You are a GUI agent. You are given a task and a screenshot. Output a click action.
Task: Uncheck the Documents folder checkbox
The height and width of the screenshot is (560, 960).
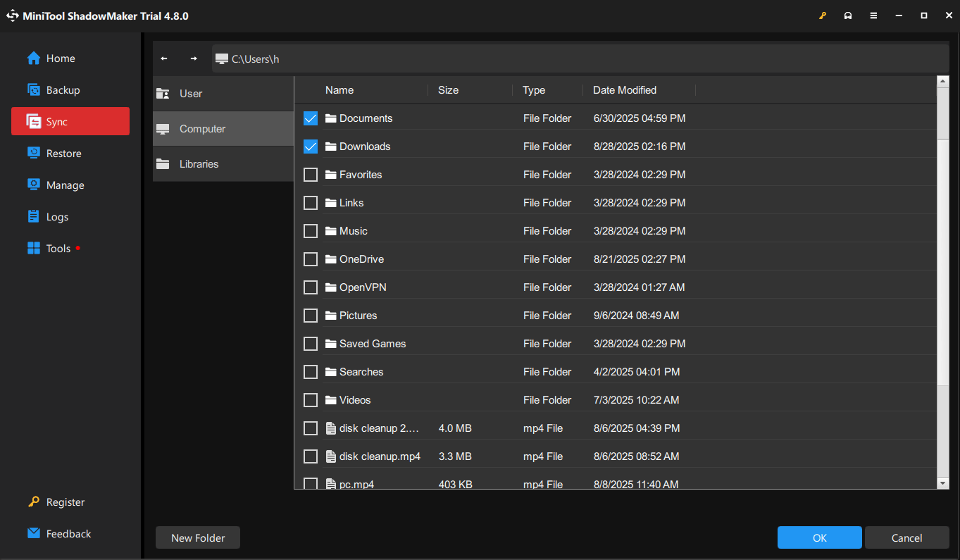pyautogui.click(x=311, y=118)
